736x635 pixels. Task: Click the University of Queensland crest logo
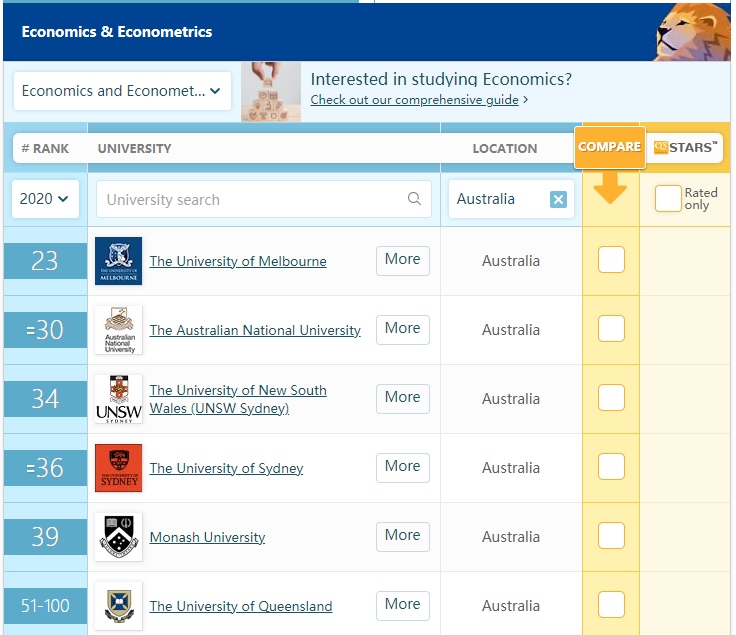118,606
